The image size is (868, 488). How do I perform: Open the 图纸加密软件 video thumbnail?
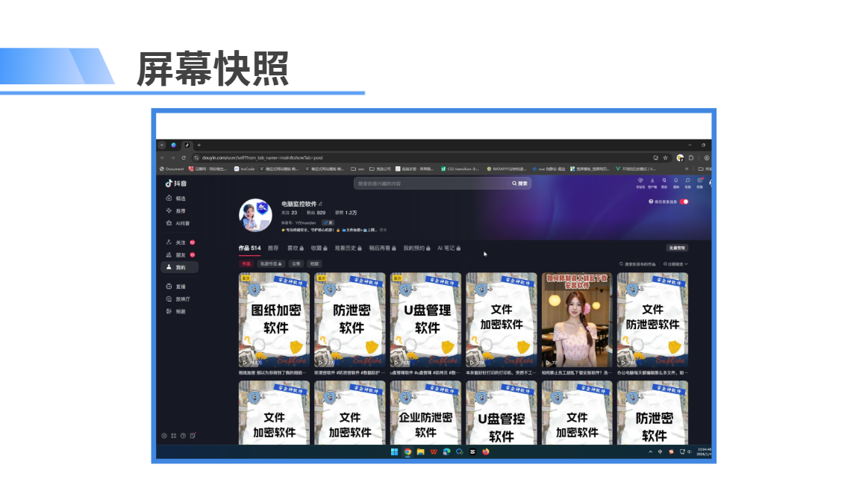pos(274,320)
